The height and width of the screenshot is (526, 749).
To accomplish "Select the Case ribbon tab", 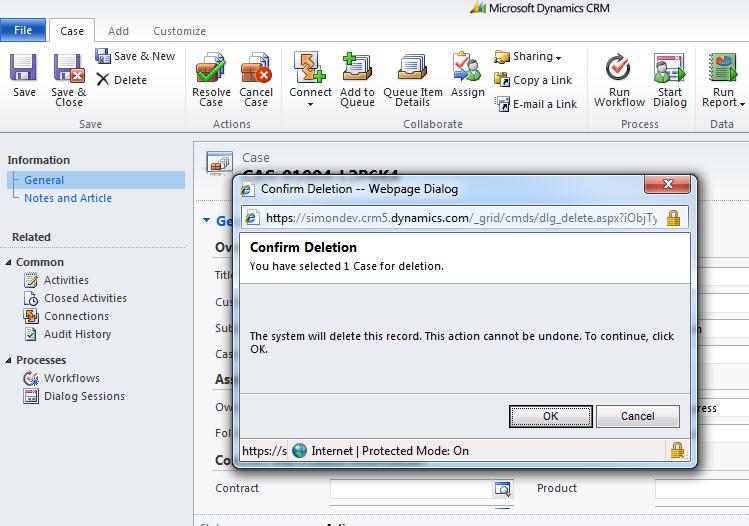I will pos(72,31).
